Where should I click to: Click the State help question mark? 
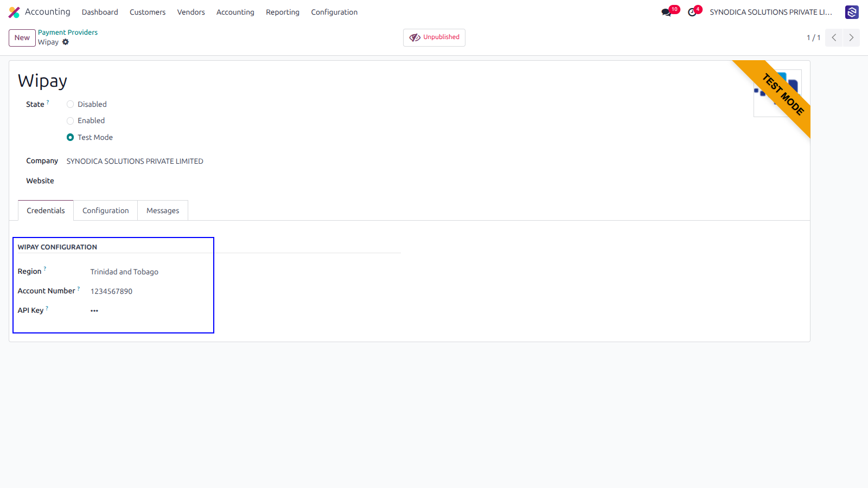(48, 102)
